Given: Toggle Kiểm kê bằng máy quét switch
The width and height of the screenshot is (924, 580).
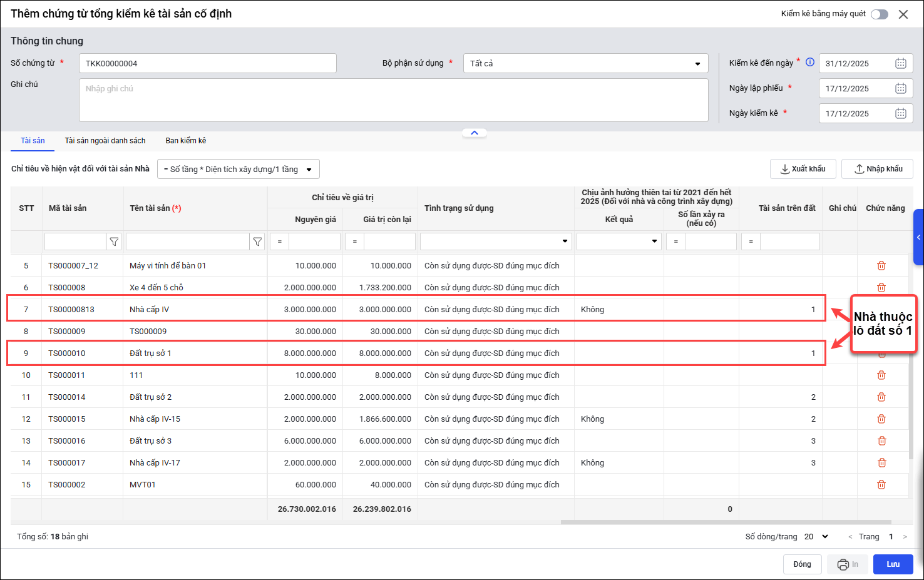Looking at the screenshot, I should [x=880, y=14].
